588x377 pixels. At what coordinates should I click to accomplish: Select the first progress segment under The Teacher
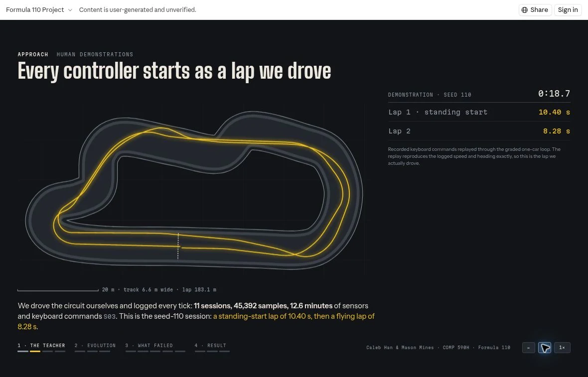tap(23, 351)
